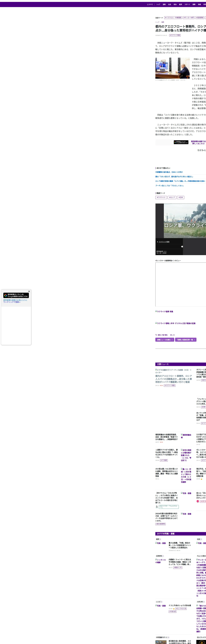Select the #高校野球 trending tag
Image resolution: width=206 pixels, height=644 pixels.
200,18
